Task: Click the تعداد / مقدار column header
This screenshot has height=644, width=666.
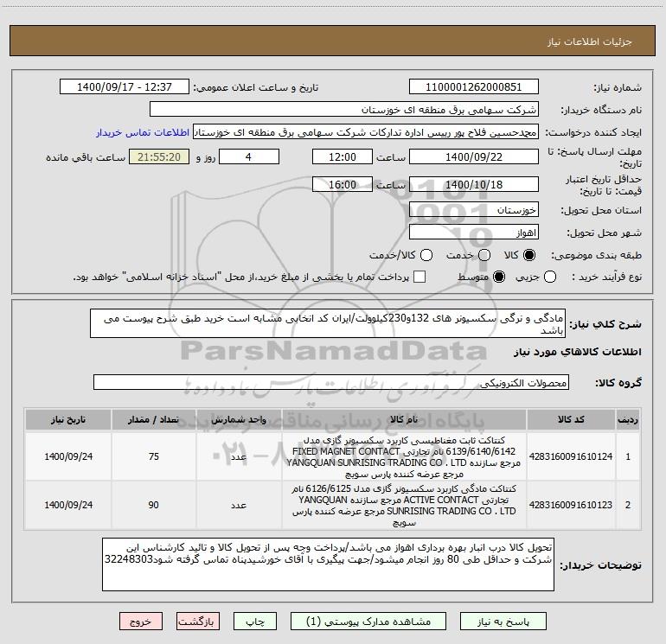Action: coord(154,419)
